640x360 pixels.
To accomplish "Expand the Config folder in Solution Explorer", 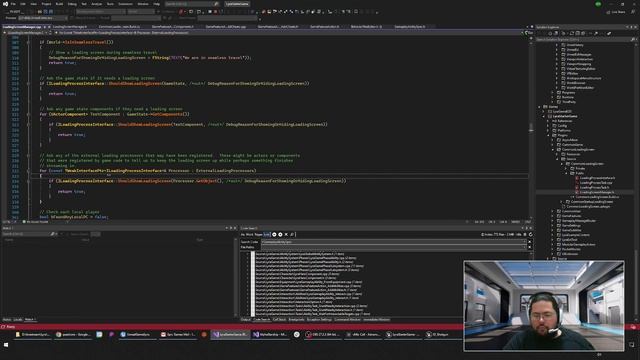I will [x=549, y=126].
